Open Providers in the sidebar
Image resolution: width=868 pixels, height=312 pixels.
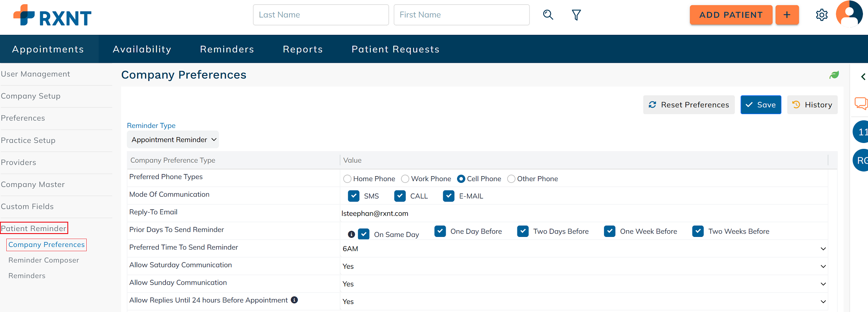pyautogui.click(x=18, y=162)
